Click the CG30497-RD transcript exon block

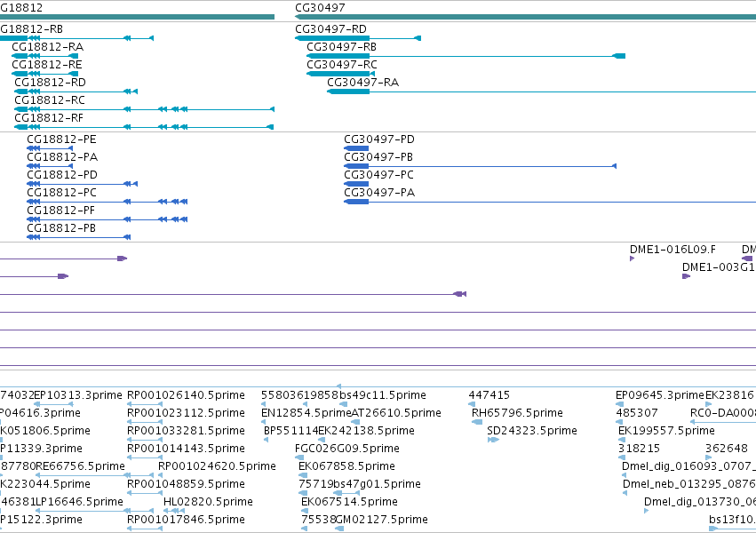[x=332, y=38]
